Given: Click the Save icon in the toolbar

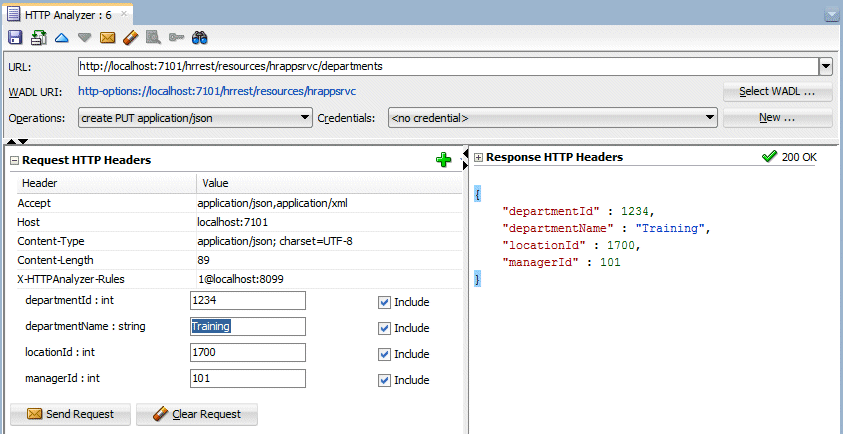Looking at the screenshot, I should [15, 38].
